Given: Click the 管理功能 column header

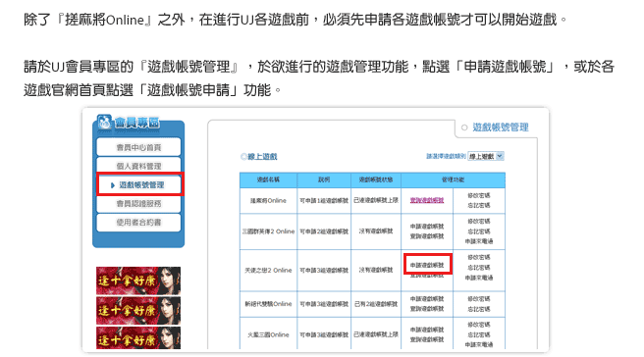Looking at the screenshot, I should [x=453, y=179].
